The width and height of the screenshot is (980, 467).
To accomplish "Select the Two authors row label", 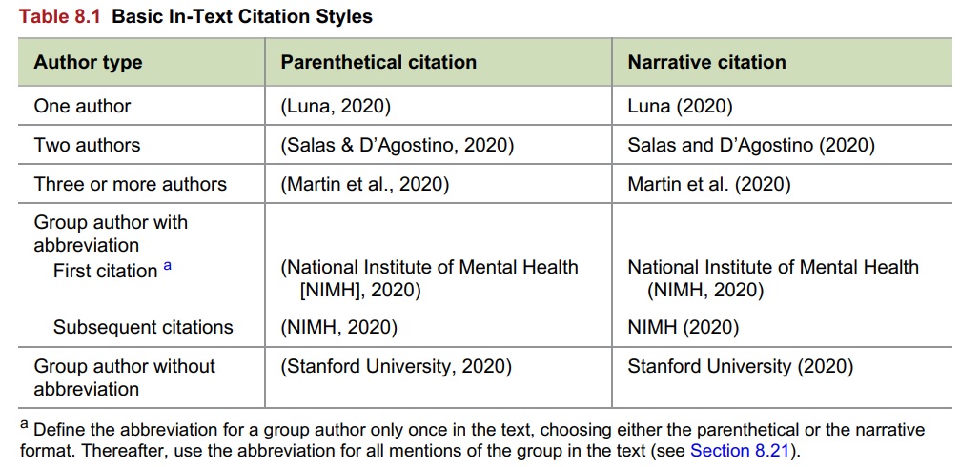I will tap(87, 145).
